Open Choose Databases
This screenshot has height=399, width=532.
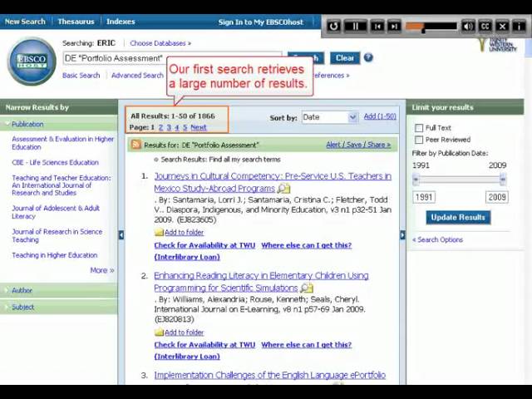160,43
